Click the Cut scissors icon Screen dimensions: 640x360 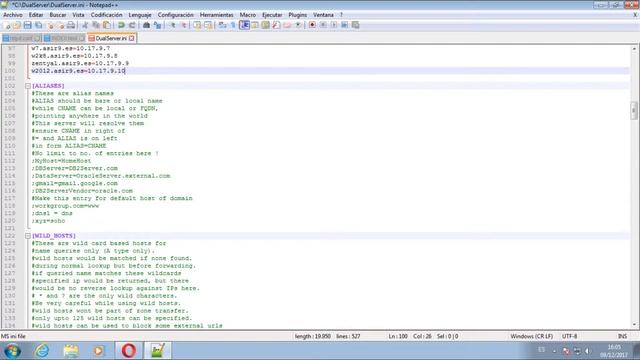(85, 25)
